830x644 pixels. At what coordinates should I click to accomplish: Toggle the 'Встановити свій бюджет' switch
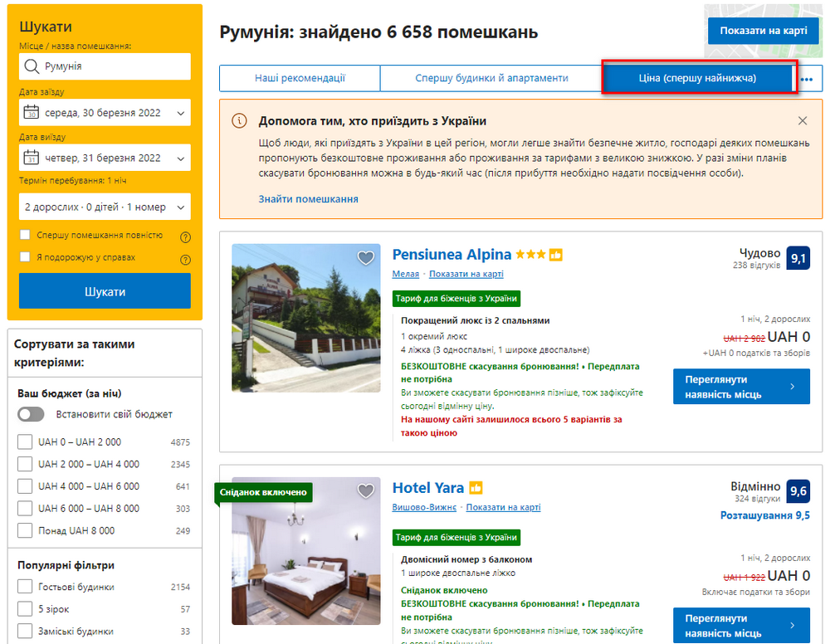(31, 414)
